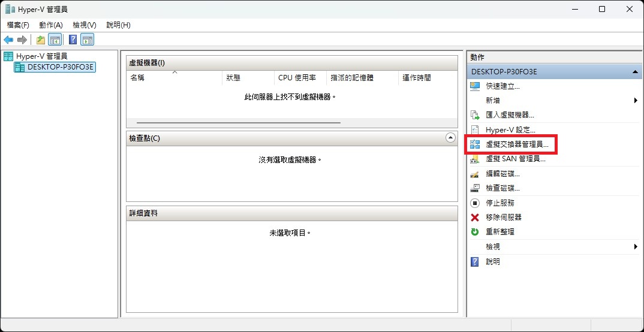Click the Hyper-V 設定 document icon

pyautogui.click(x=475, y=130)
